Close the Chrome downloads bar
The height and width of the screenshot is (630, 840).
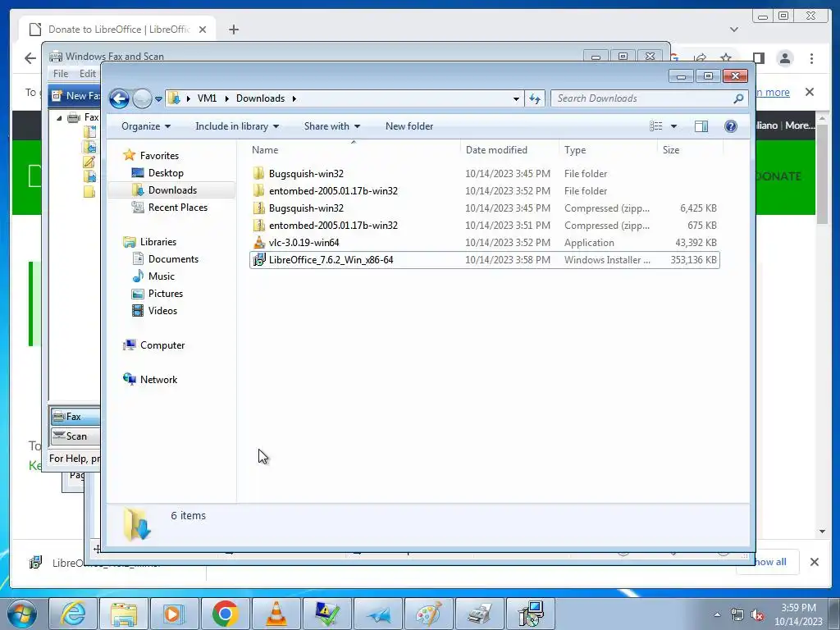(x=815, y=562)
